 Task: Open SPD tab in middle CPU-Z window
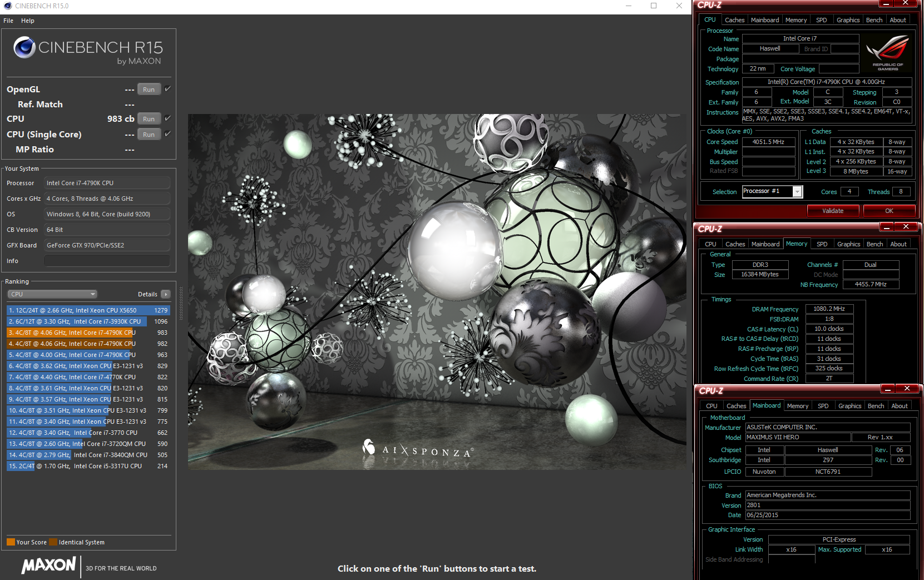point(822,244)
